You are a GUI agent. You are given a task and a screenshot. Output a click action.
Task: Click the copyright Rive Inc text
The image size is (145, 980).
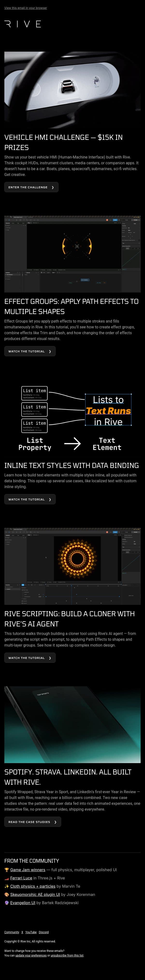pyautogui.click(x=30, y=941)
